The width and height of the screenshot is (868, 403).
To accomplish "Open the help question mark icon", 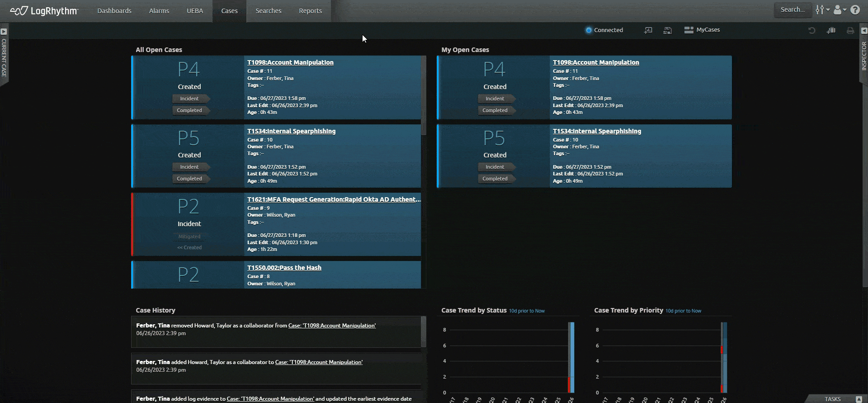I will pyautogui.click(x=855, y=10).
